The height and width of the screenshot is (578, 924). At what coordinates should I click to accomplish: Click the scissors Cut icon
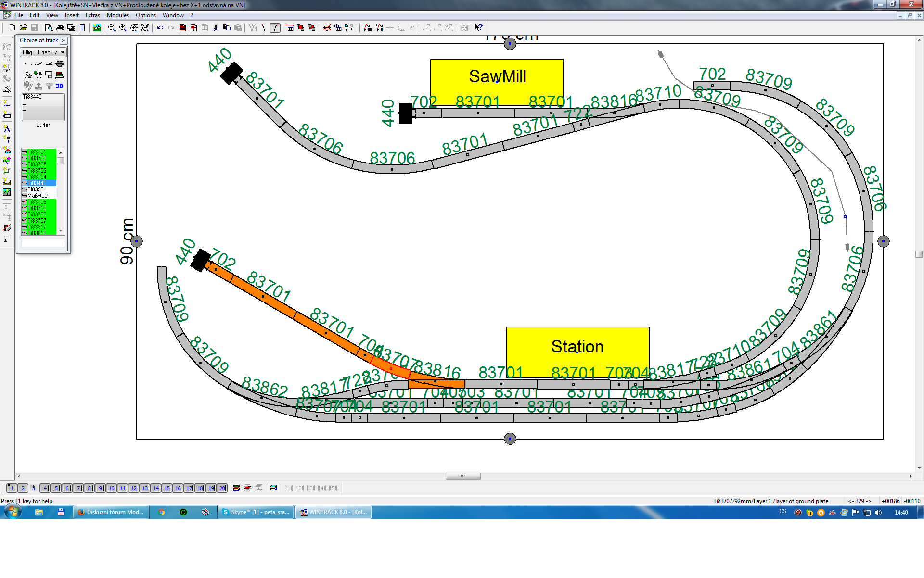point(216,28)
